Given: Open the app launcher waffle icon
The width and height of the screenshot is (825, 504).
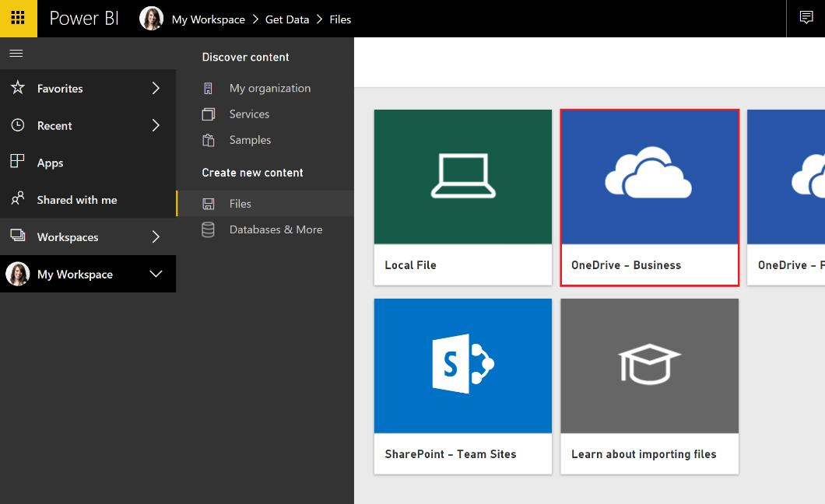Looking at the screenshot, I should 18,19.
